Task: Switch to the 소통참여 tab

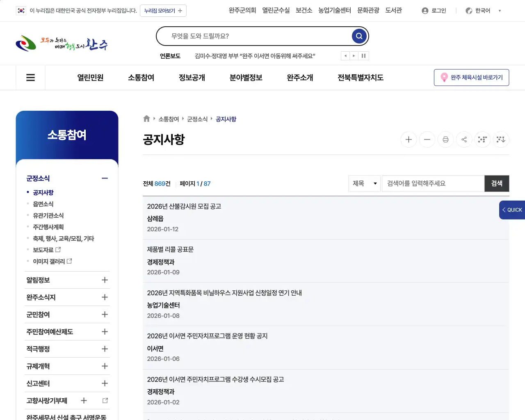Action: pyautogui.click(x=141, y=78)
